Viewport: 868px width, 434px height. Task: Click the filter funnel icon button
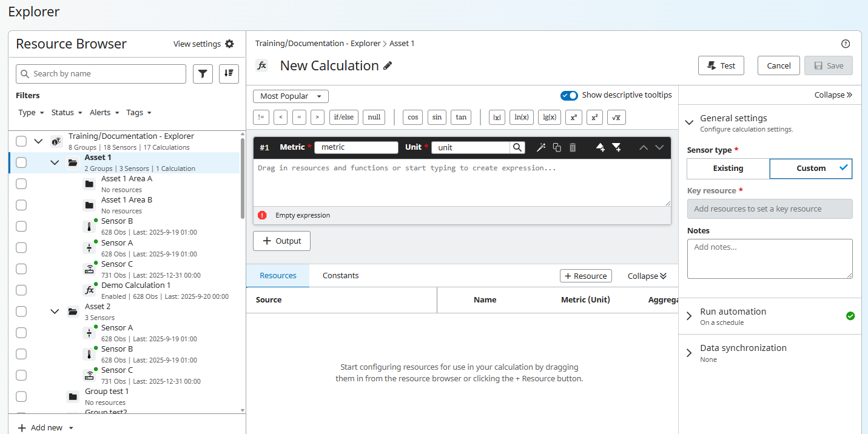pos(203,74)
